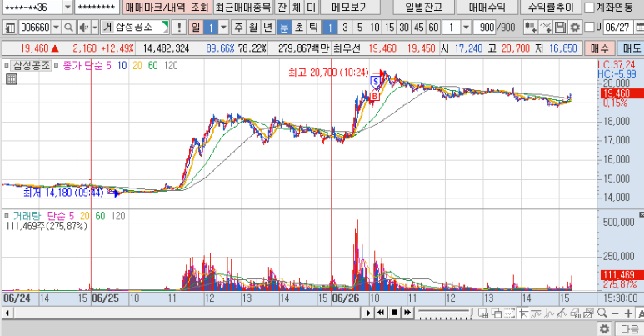The image size is (644, 336).
Task: Select the 30-minute interval
Action: (x=404, y=28)
